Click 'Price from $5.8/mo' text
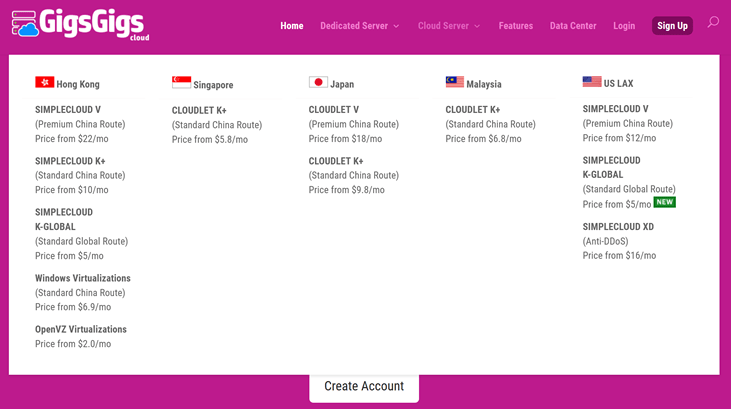The height and width of the screenshot is (409, 731). click(x=210, y=140)
